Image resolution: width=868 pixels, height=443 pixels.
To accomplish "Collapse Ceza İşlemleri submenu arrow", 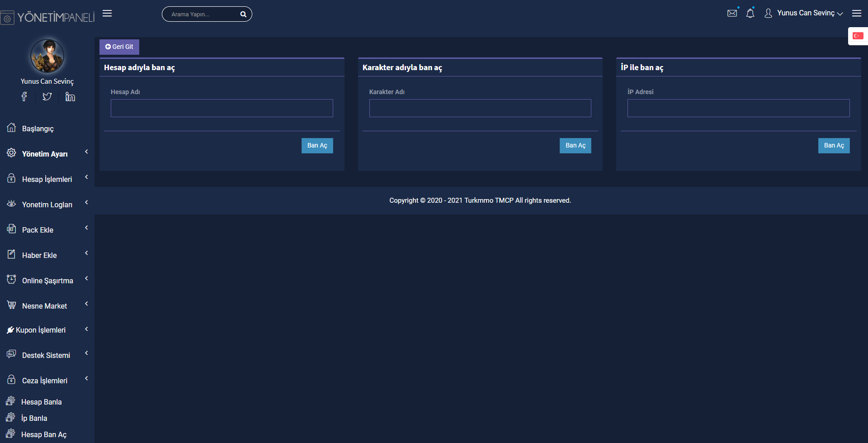I will tap(86, 378).
